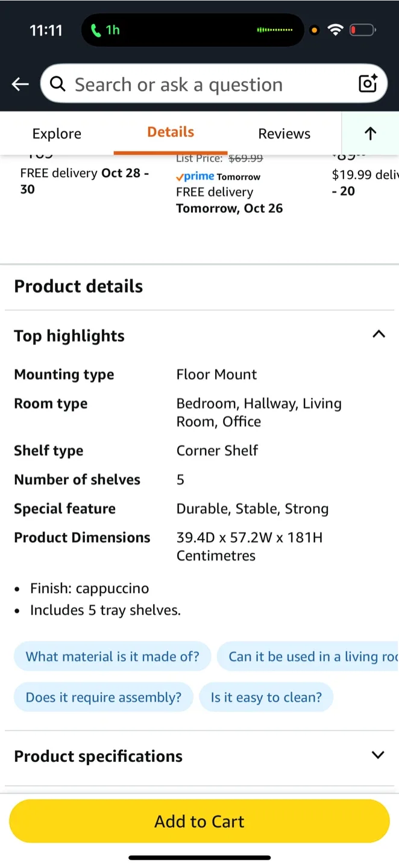399x868 pixels.
Task: Expand the Product specifications section
Action: tap(378, 755)
